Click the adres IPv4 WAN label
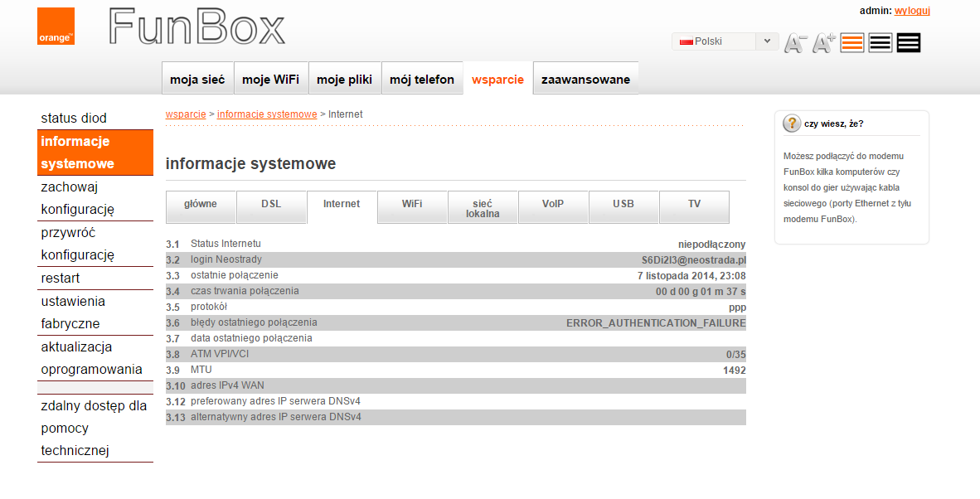 pos(227,385)
